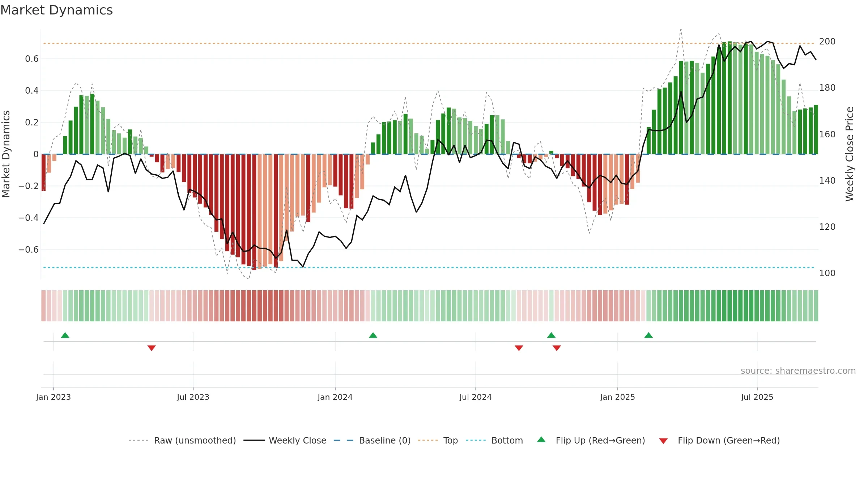Toggle the Raw (unsmoothed) legend entry
Screen dimensions: 868x488
(x=182, y=440)
